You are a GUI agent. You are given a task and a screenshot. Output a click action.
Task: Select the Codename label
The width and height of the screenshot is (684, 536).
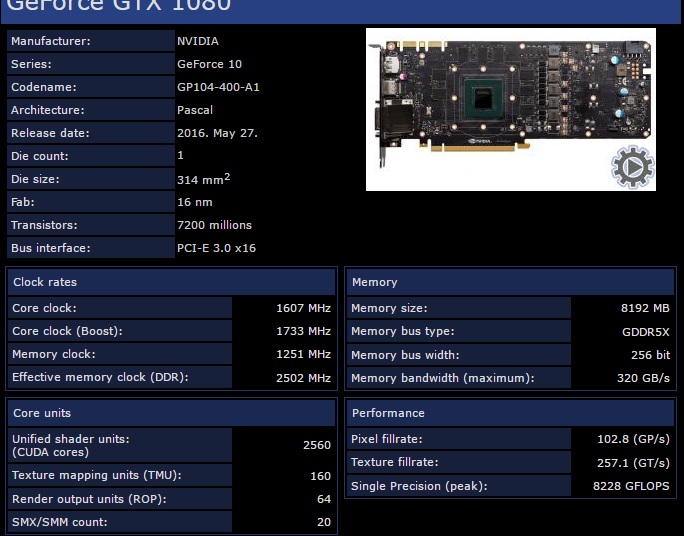[x=44, y=87]
